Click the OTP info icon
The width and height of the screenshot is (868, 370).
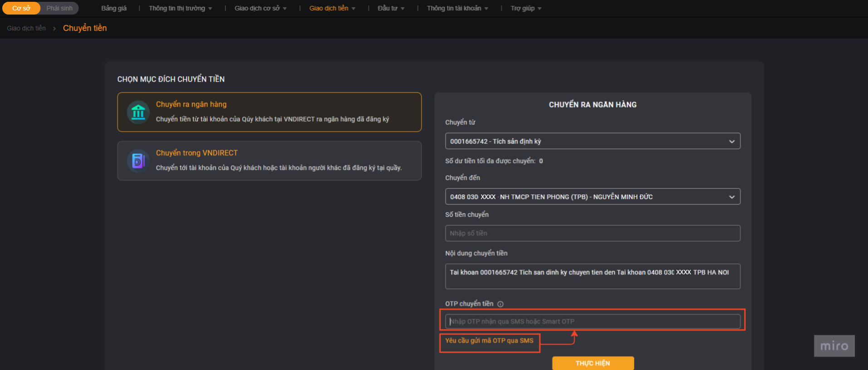tap(500, 304)
